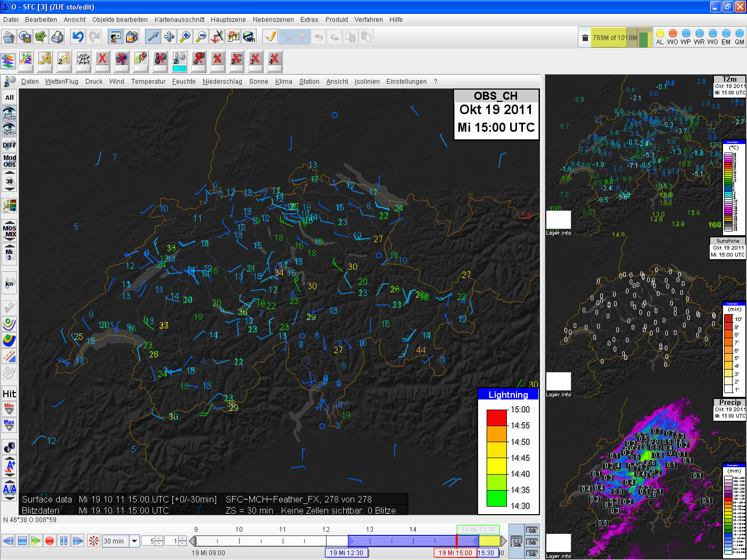The height and width of the screenshot is (560, 747).
Task: Click the All button in sidebar
Action: click(10, 98)
